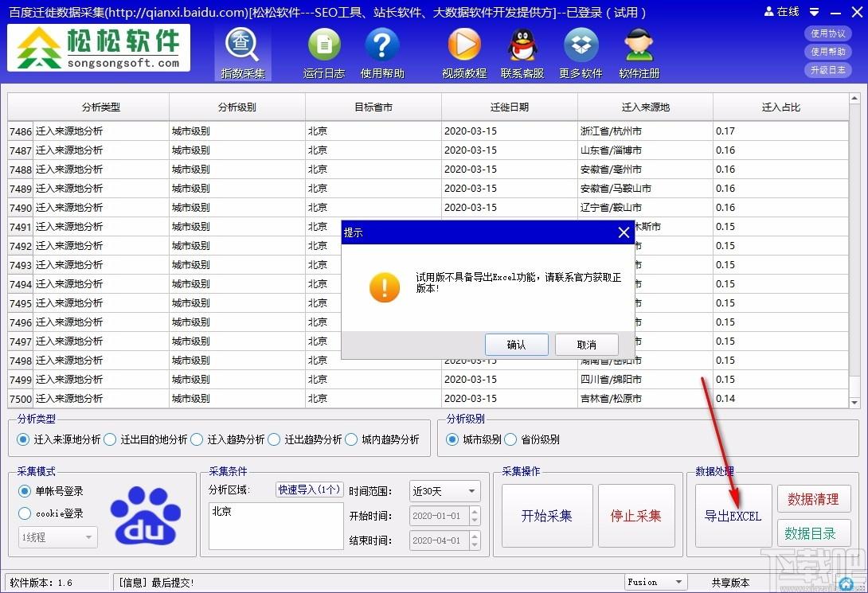Play the 视频教程 video tutorial
The width and height of the screenshot is (868, 593).
(464, 53)
